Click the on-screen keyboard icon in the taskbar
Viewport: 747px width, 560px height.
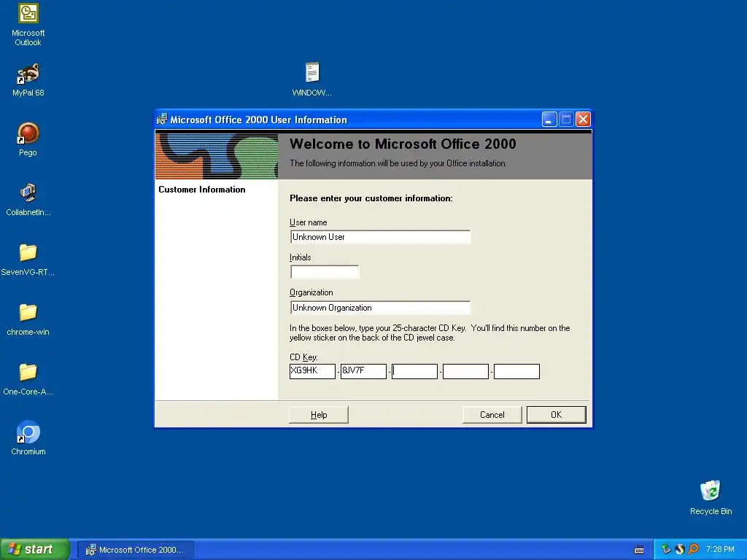click(639, 550)
